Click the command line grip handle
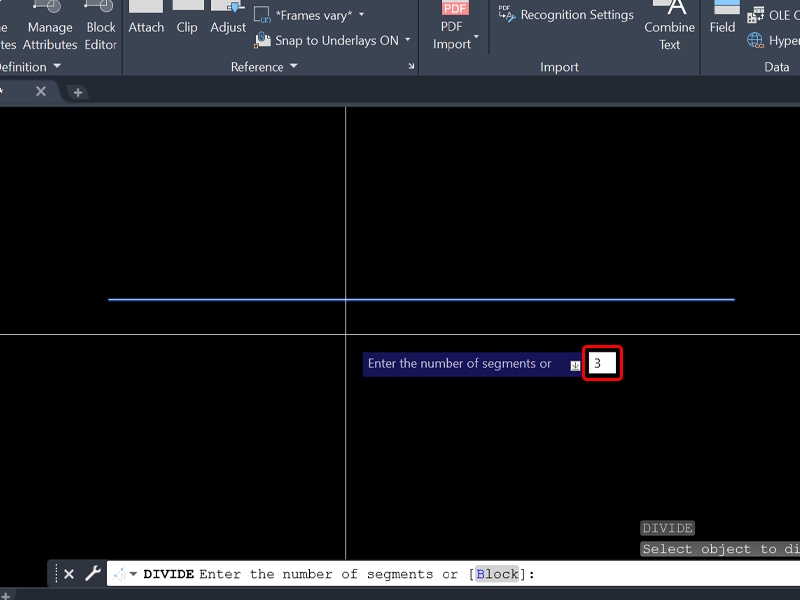The width and height of the screenshot is (800, 600). [x=56, y=573]
